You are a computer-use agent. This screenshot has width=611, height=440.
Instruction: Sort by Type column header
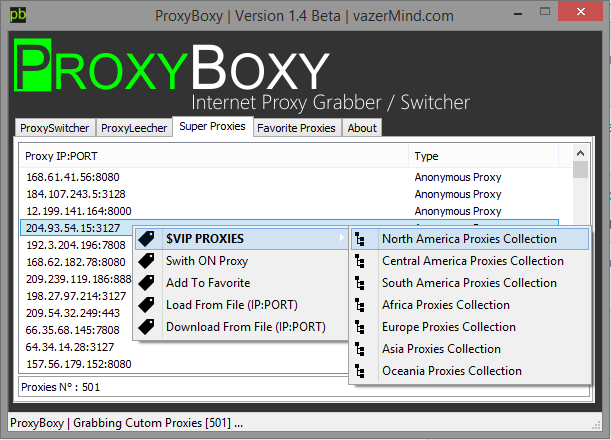pyautogui.click(x=483, y=156)
